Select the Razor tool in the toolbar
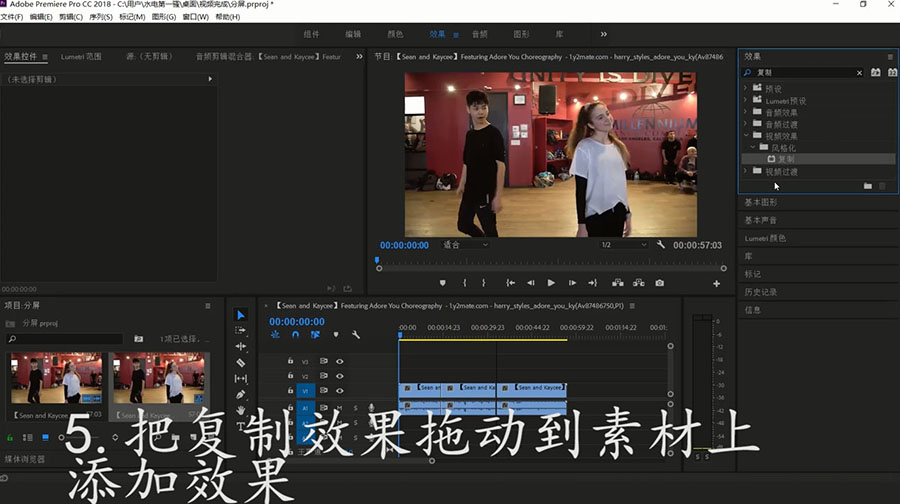 (241, 362)
